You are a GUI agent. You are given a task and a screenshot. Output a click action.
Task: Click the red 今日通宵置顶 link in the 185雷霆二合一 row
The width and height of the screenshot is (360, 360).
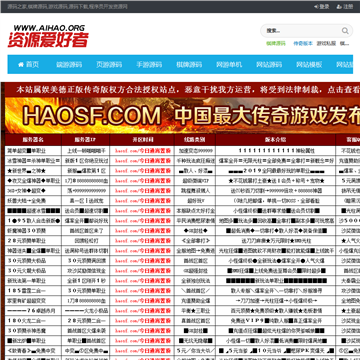[142, 291]
